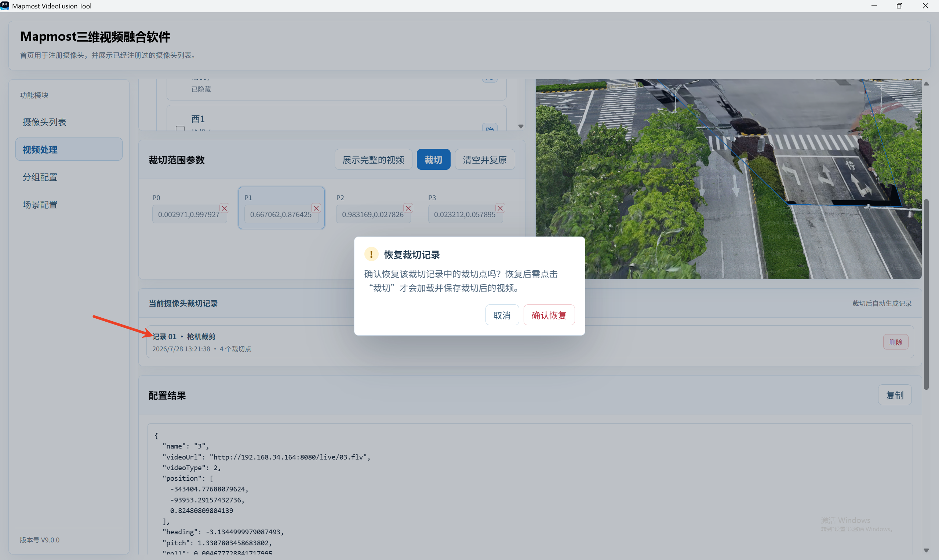
Task: Click the hint "裁切后自动生成记录"
Action: [x=882, y=303]
